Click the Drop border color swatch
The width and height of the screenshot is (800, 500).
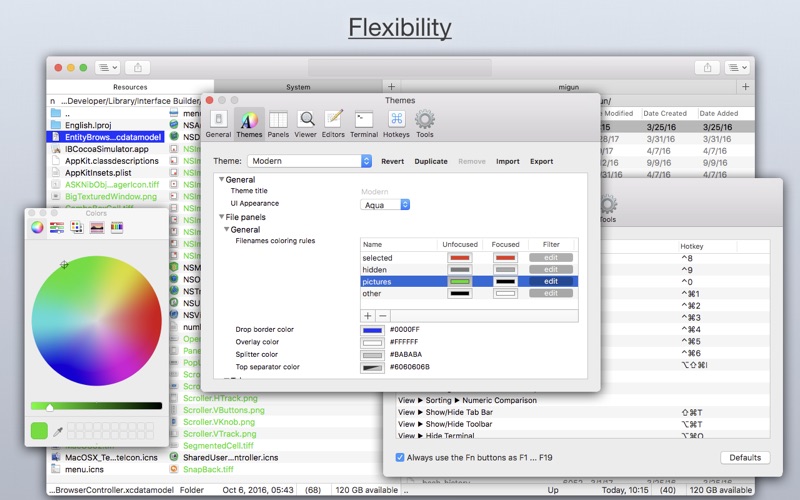pos(372,330)
